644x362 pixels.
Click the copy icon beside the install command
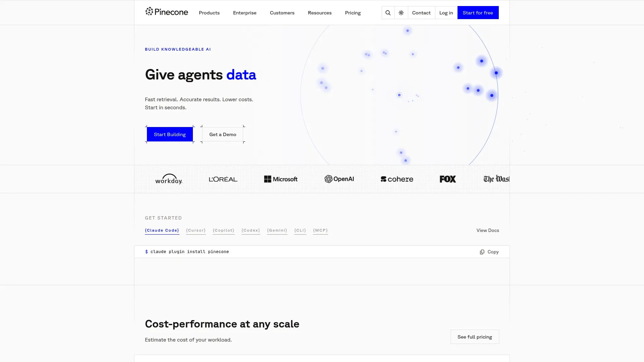pyautogui.click(x=482, y=252)
